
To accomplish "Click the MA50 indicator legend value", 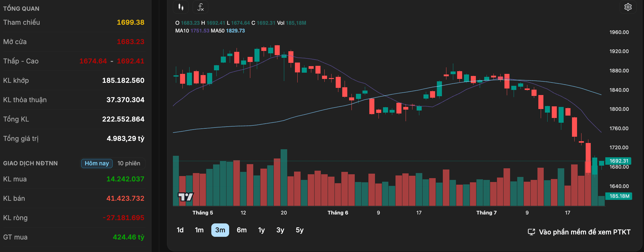I will pos(235,31).
